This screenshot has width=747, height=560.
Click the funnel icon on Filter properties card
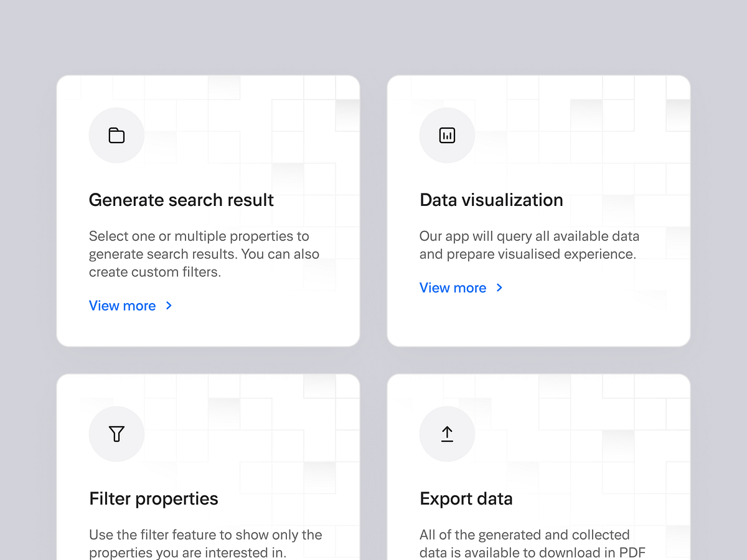pyautogui.click(x=116, y=434)
